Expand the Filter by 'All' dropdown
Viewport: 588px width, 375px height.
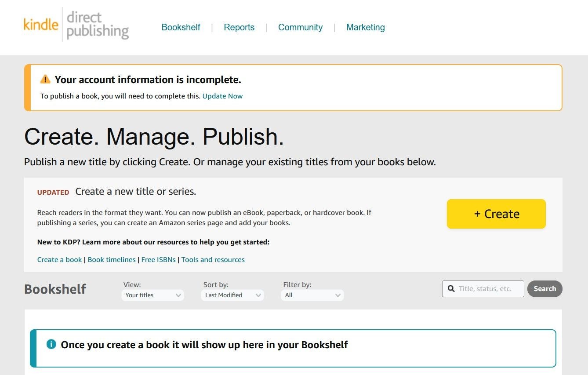(x=312, y=295)
